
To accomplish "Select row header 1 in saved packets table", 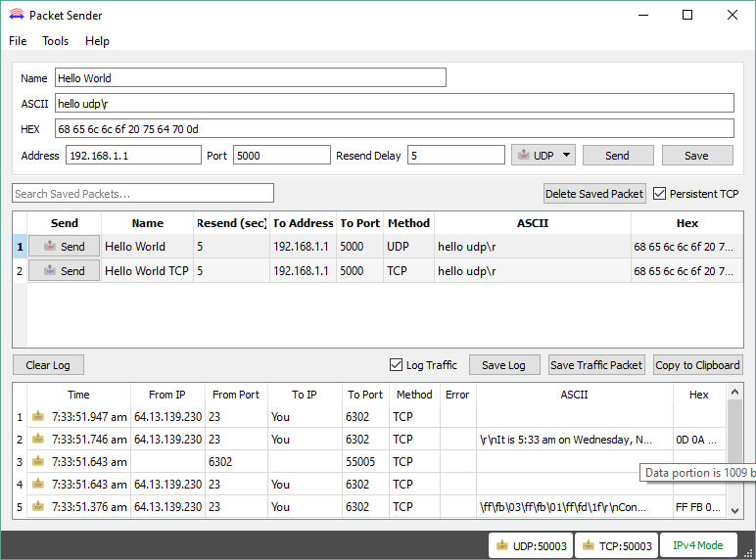I will pos(20,247).
